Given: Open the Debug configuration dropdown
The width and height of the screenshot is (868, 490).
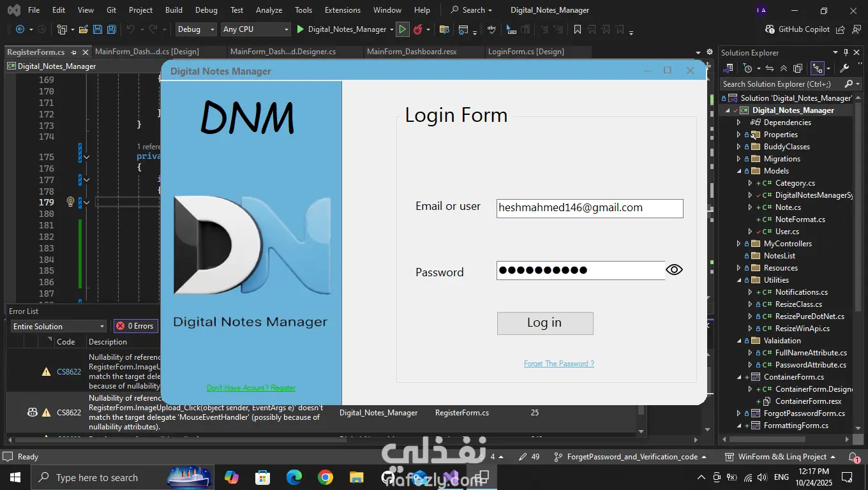Looking at the screenshot, I should tap(195, 29).
